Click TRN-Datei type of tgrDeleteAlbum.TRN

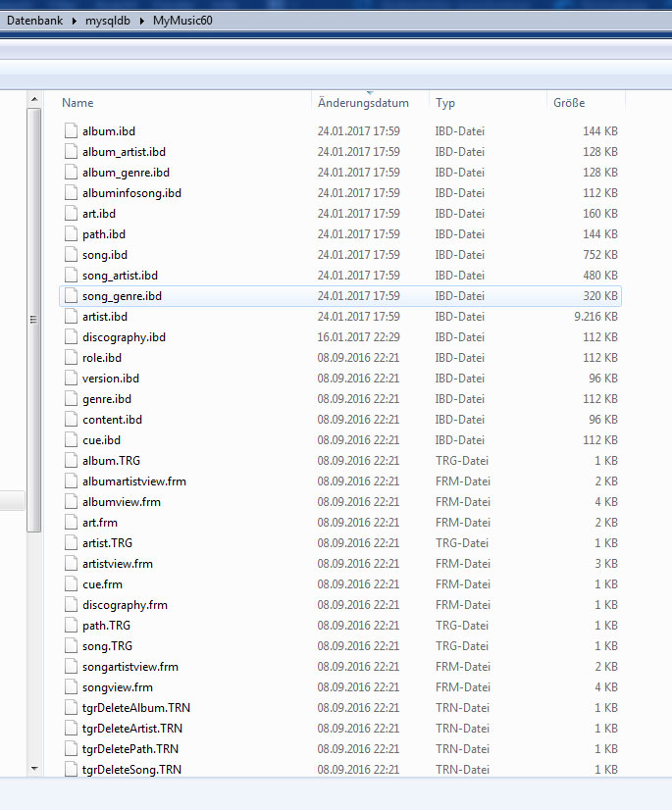(x=462, y=708)
